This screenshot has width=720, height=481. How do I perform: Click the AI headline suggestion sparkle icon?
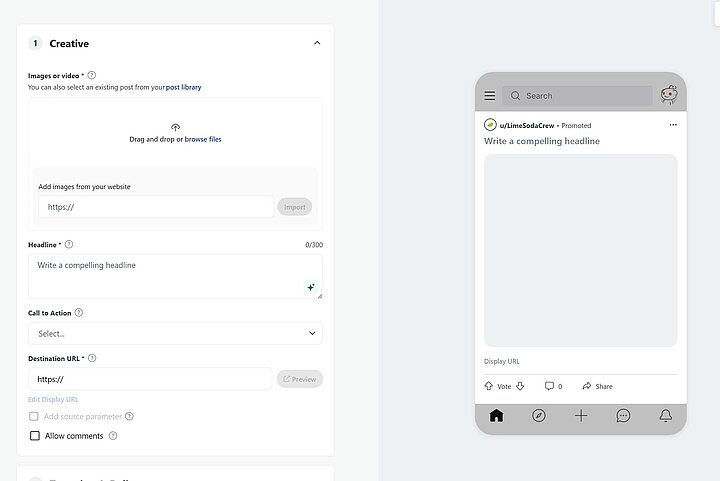(311, 287)
